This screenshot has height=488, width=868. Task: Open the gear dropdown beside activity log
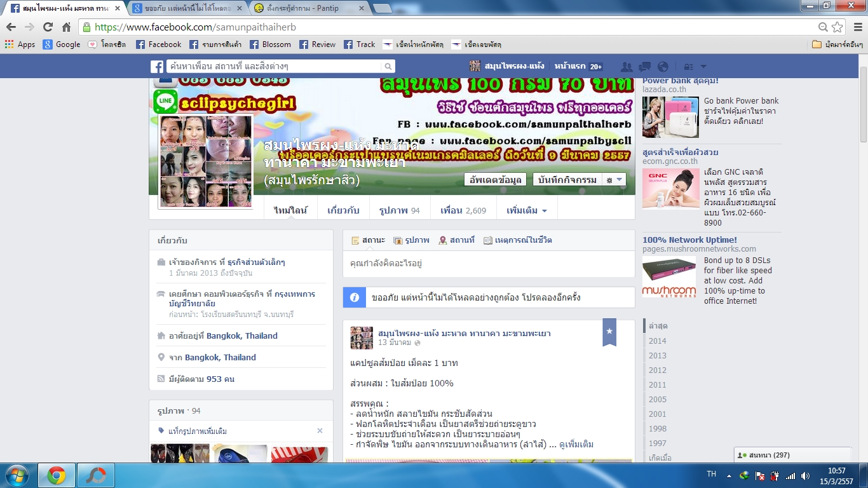pos(614,180)
